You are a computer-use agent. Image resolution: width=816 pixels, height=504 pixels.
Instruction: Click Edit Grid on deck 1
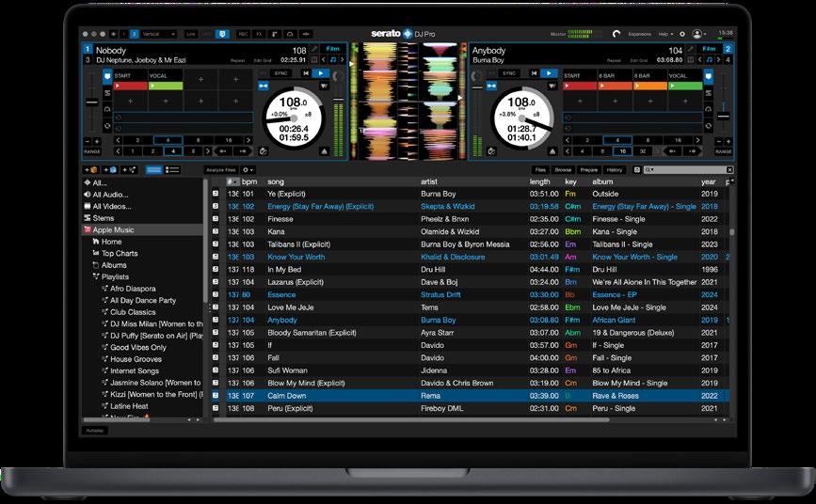point(263,60)
